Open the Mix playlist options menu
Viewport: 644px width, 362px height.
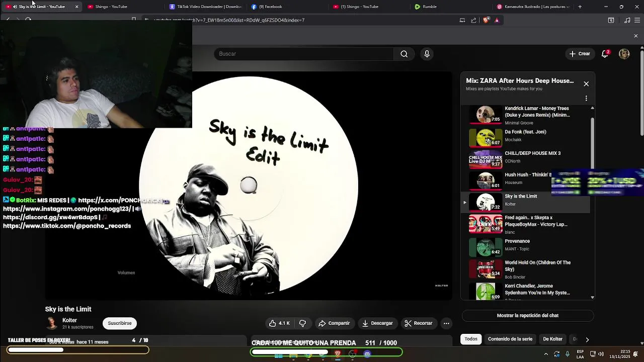coord(586,98)
